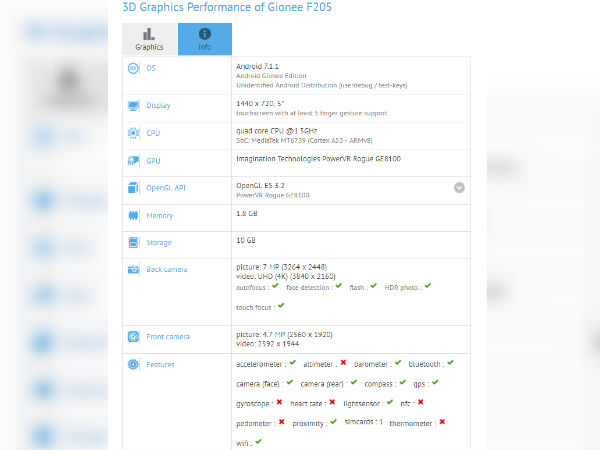Screen dimensions: 600x450
Task: Click the Storage label
Action: pyautogui.click(x=159, y=243)
